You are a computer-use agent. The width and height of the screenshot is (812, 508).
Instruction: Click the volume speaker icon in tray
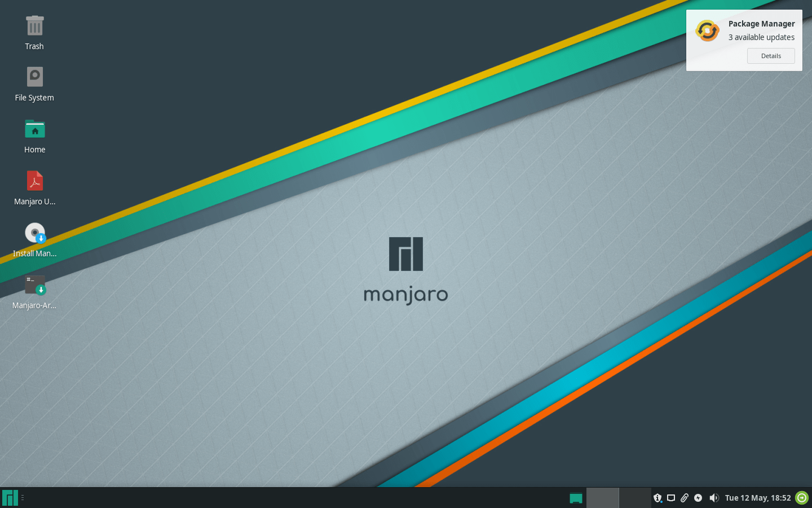(714, 498)
